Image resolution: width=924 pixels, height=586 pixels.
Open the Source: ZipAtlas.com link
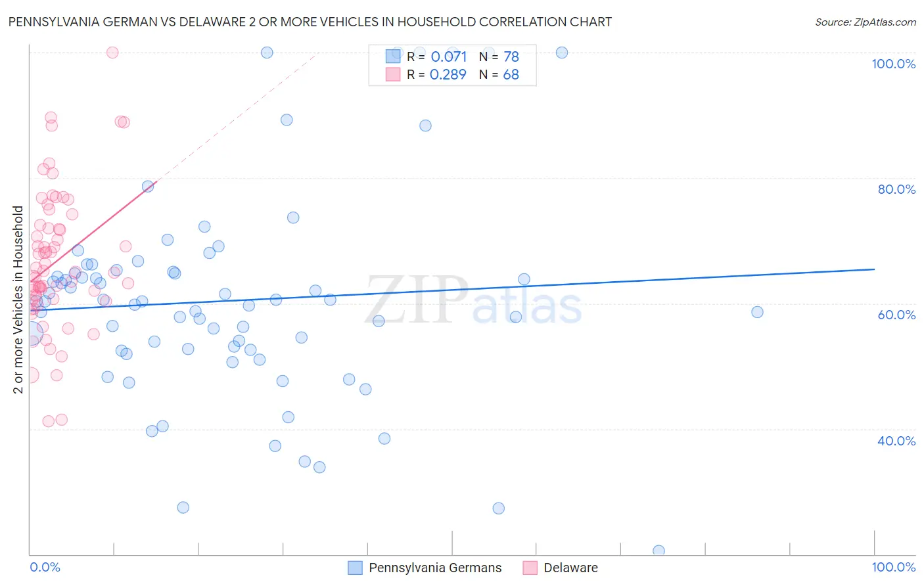click(866, 22)
